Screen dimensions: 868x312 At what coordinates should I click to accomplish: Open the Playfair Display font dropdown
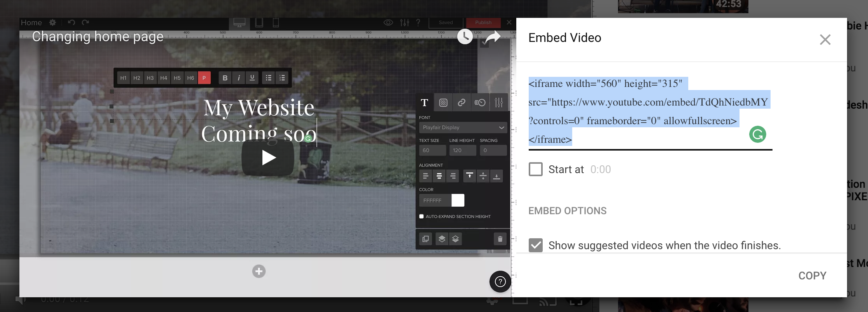pos(463,127)
